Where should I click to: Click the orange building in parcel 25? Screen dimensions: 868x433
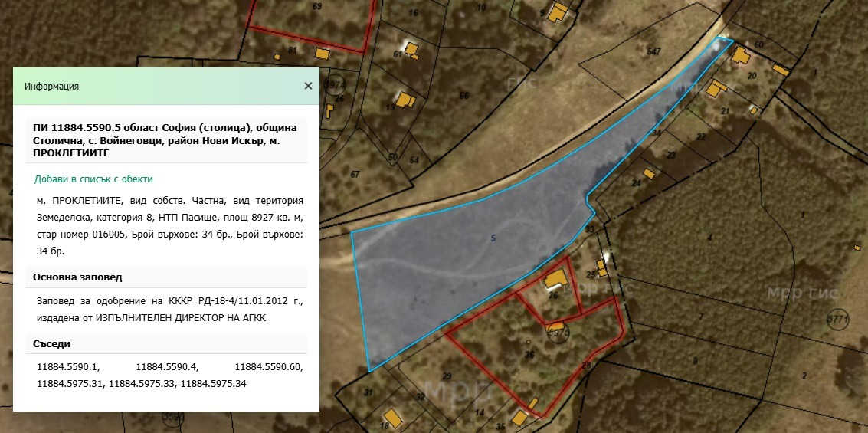click(x=603, y=269)
